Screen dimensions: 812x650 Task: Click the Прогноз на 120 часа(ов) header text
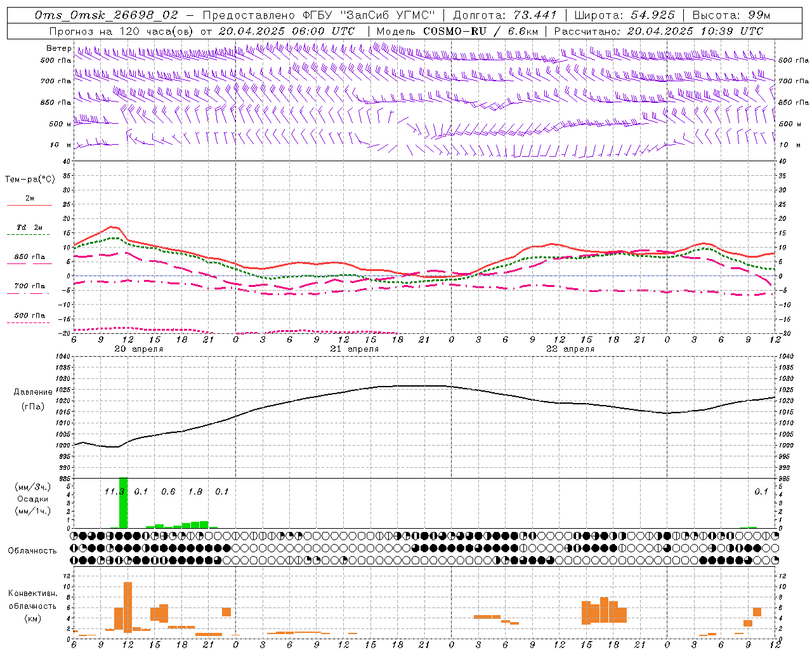pos(122,31)
